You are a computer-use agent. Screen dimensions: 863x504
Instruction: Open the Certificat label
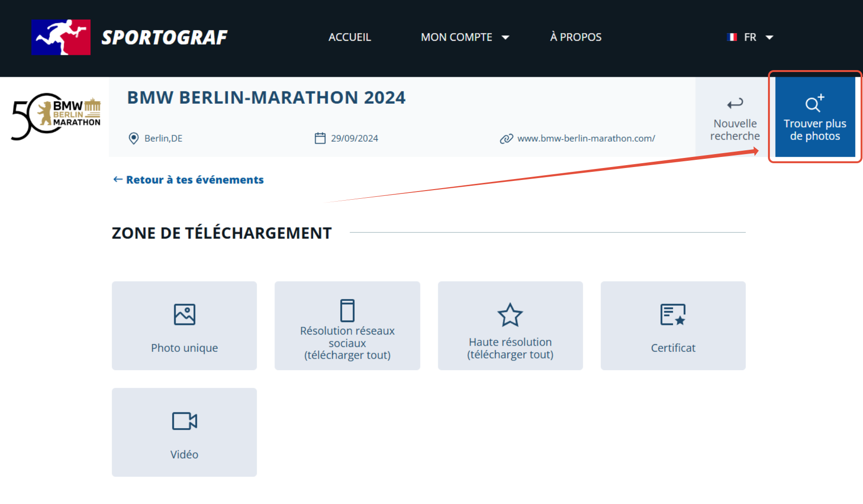pos(673,348)
